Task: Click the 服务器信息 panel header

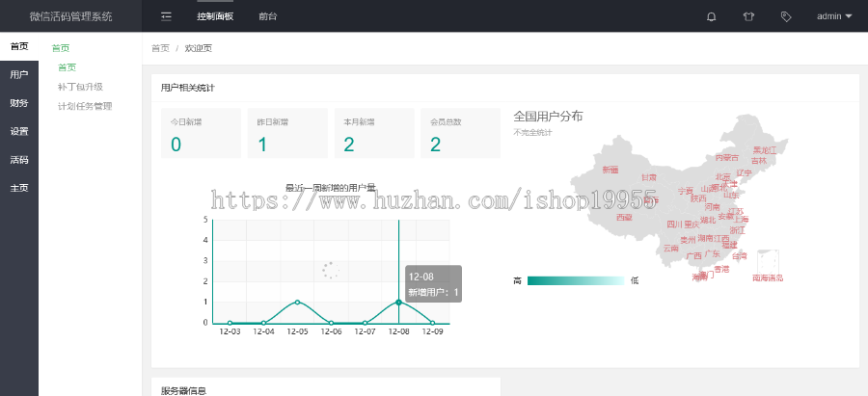Action: 184,391
